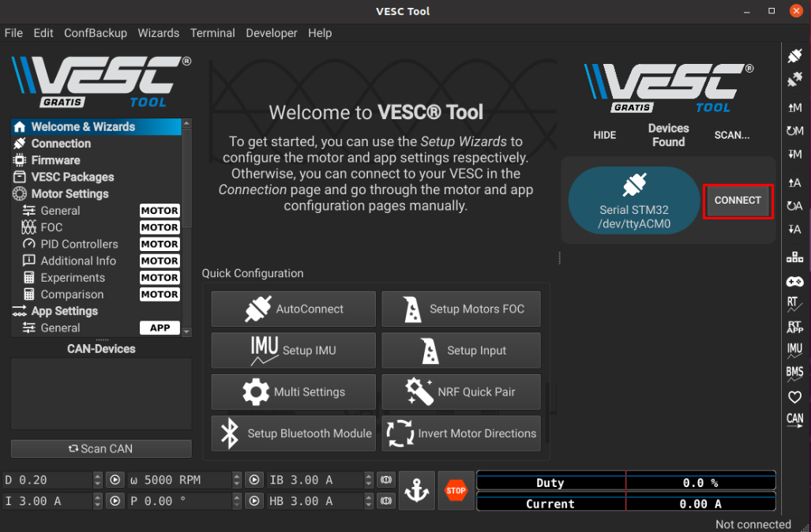Run position with P 0.00° play button
Screen dimensions: 811x532
[254, 501]
